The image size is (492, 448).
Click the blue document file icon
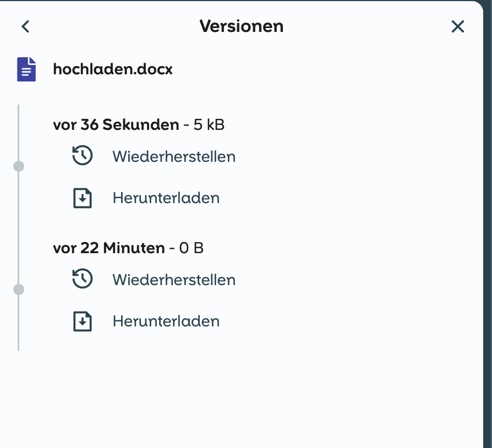coord(26,69)
